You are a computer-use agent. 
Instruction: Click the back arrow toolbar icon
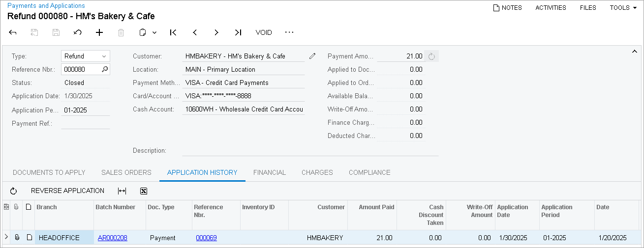point(13,32)
